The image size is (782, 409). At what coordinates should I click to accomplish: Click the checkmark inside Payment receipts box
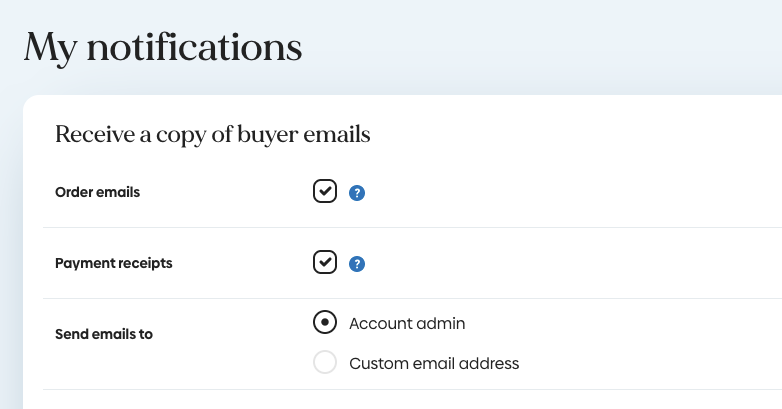click(x=325, y=262)
